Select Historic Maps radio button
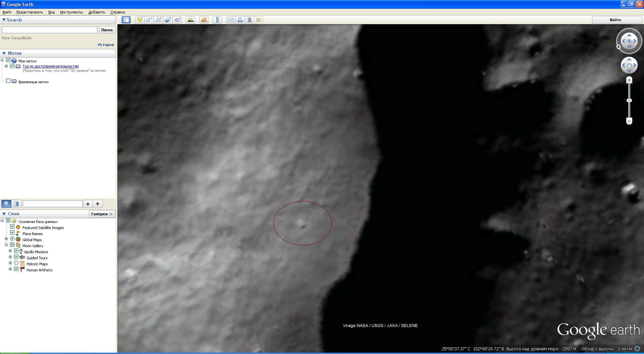Viewport: 644px width, 354px height. tap(16, 263)
